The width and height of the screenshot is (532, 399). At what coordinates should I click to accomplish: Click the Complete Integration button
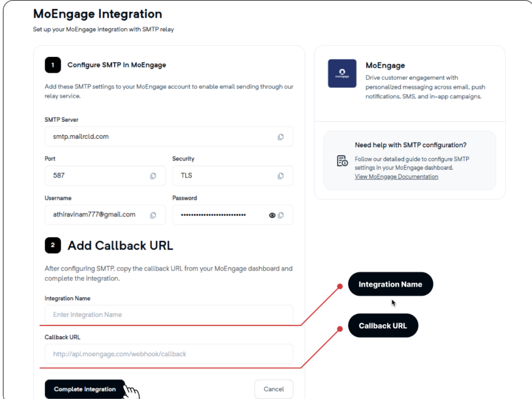(x=85, y=389)
